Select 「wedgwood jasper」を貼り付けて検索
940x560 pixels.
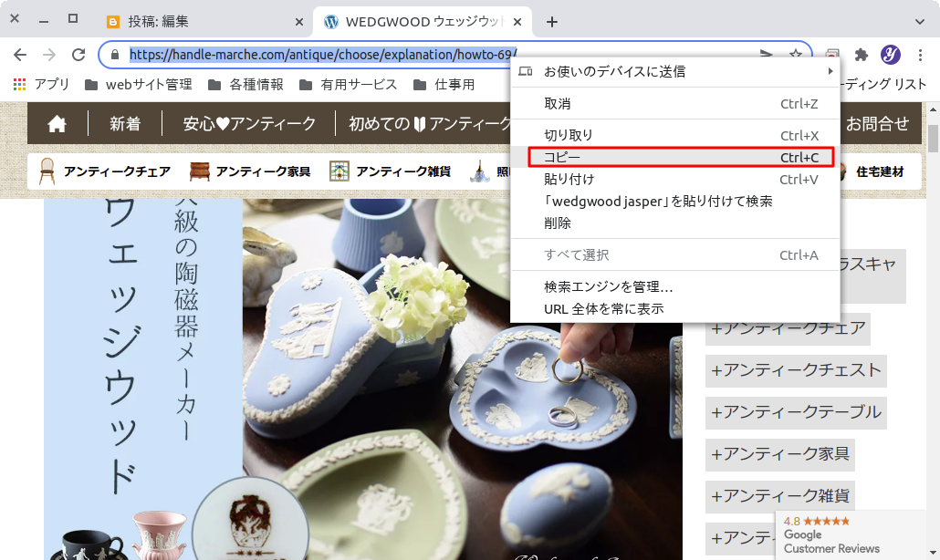[x=675, y=202]
